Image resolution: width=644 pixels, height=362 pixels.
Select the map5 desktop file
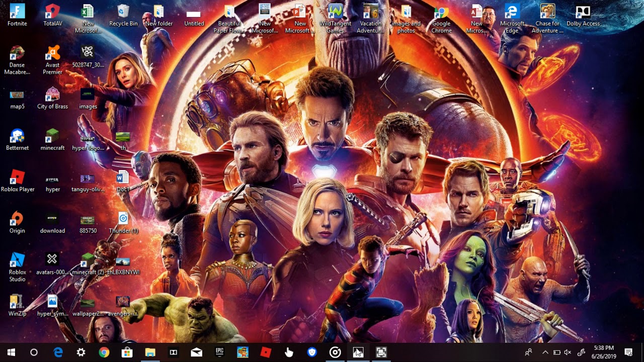pyautogui.click(x=17, y=98)
